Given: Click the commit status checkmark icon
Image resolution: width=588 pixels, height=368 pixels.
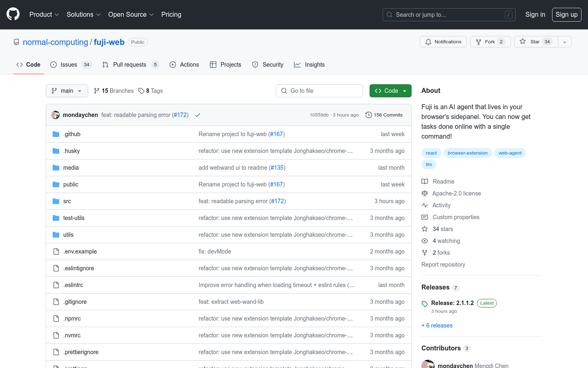Looking at the screenshot, I should click(x=198, y=115).
